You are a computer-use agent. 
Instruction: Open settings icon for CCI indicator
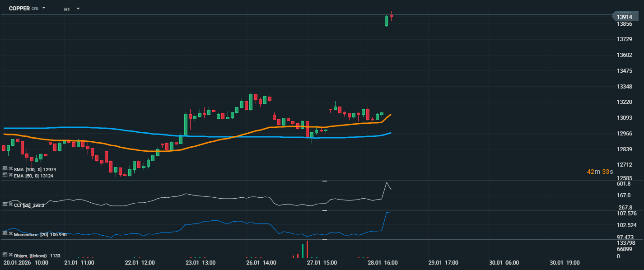[x=5, y=205]
